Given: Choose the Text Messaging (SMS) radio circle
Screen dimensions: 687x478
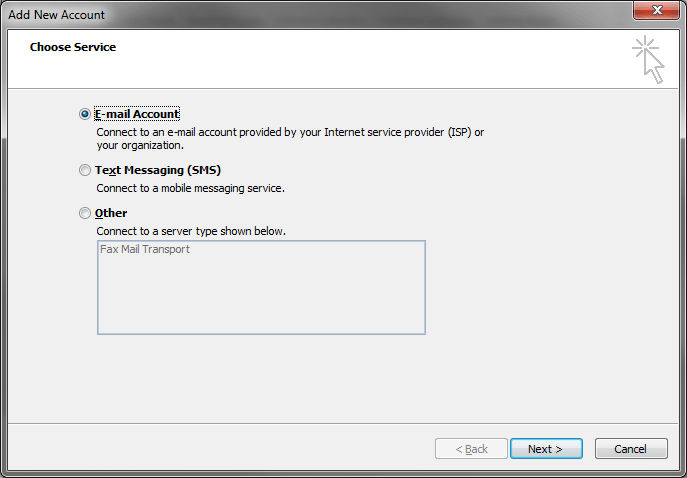Looking at the screenshot, I should pyautogui.click(x=85, y=170).
